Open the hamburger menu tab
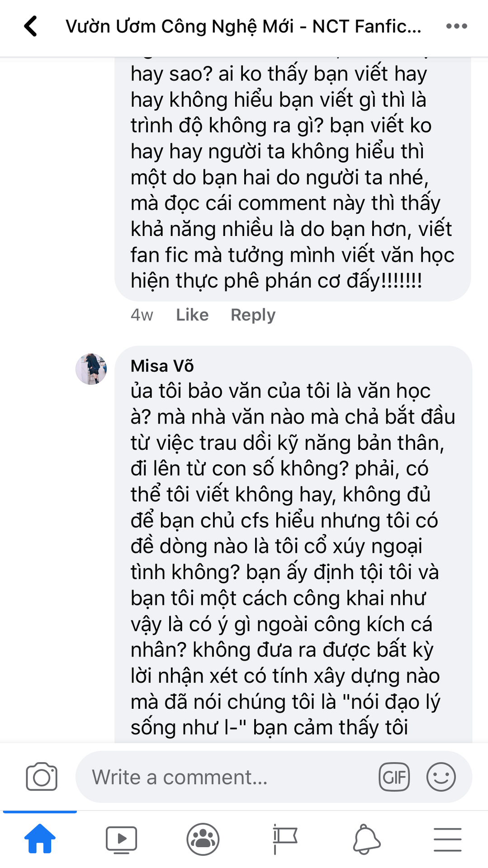The height and width of the screenshot is (868, 488). click(448, 840)
